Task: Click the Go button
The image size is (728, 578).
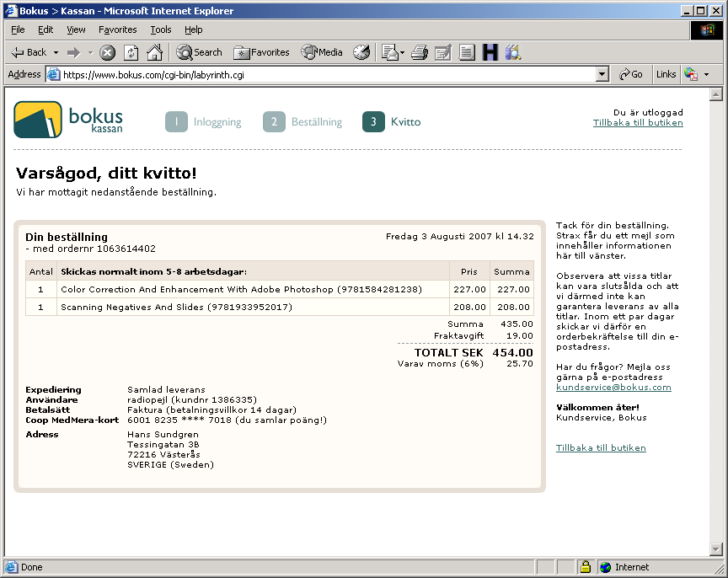Action: point(630,74)
